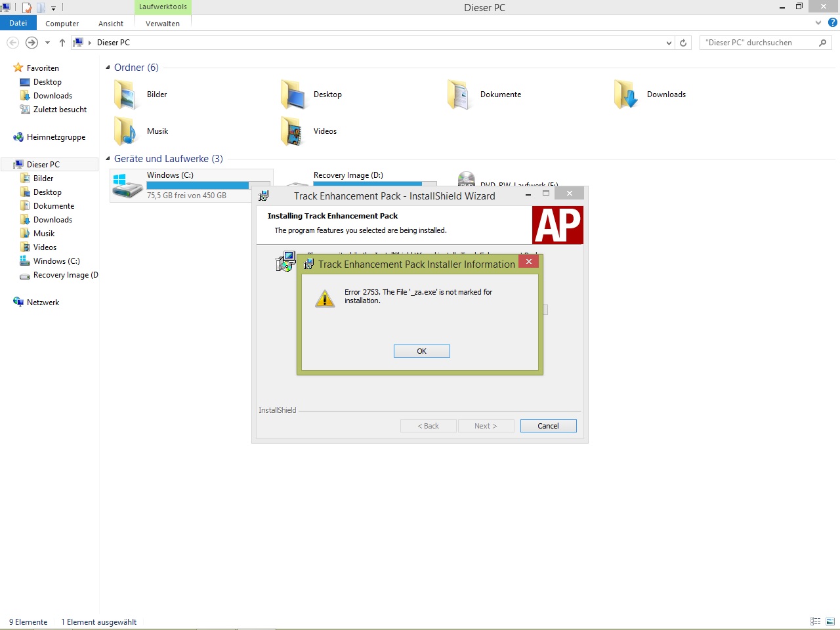Click the < Back button in the wizard
The width and height of the screenshot is (840, 630).
[429, 426]
